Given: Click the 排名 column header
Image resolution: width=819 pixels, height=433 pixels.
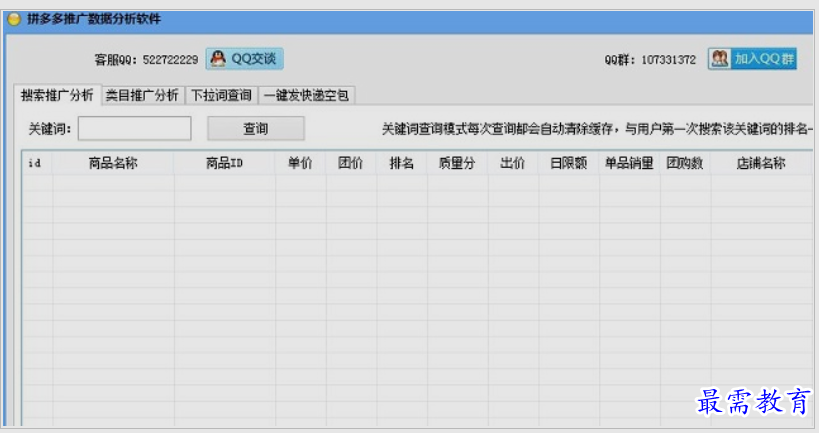Looking at the screenshot, I should [401, 163].
